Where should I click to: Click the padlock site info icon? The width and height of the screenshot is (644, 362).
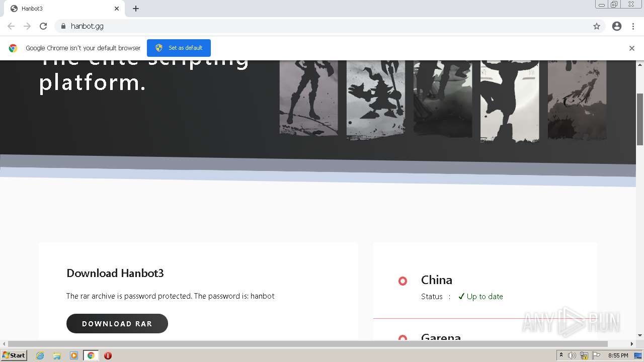click(63, 26)
